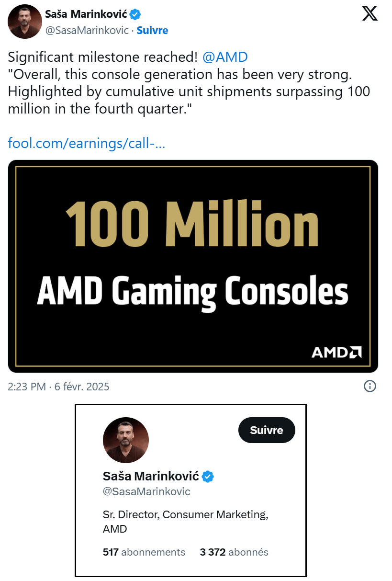
Task: Open the 517 abonnements list
Action: 144,552
